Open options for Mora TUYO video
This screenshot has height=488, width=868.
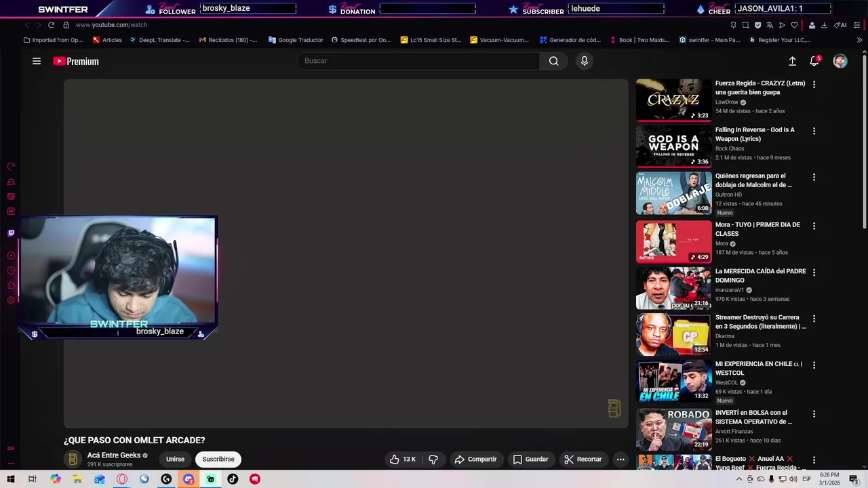814,226
